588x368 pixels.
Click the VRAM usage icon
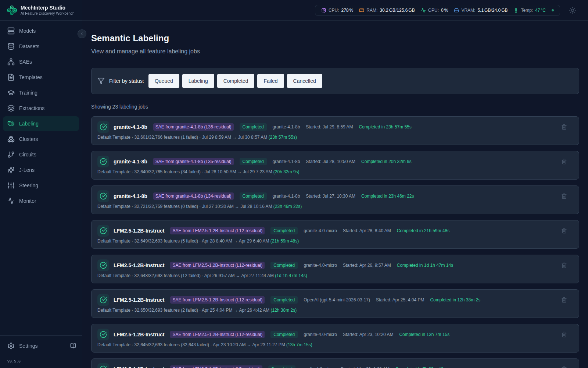pos(456,10)
